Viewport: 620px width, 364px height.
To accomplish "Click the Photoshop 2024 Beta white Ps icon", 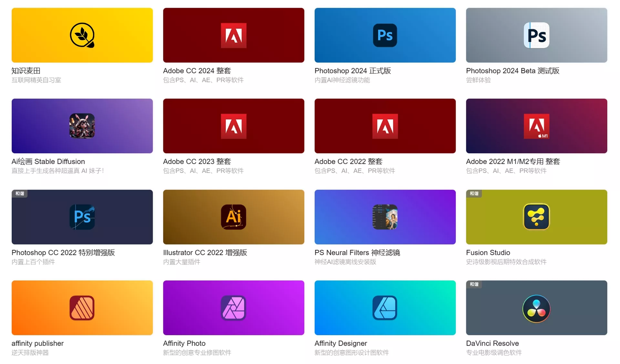I will 536,35.
